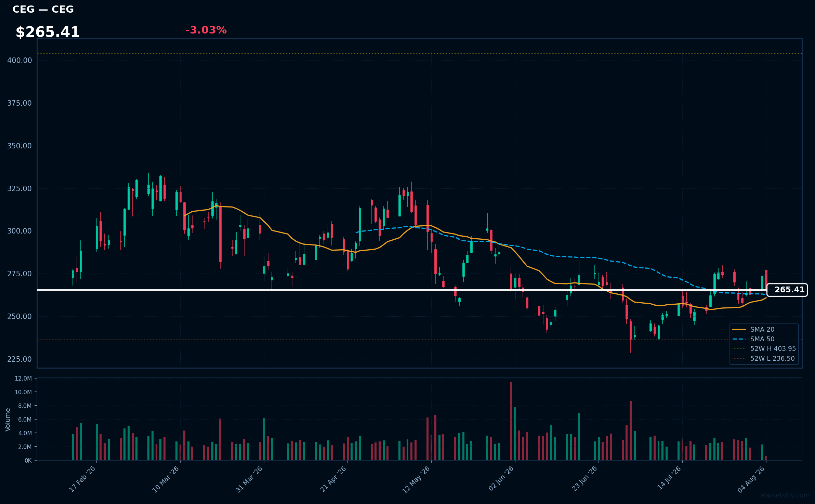Click the 0K volume axis label
This screenshot has height=504, width=815.
(x=28, y=461)
